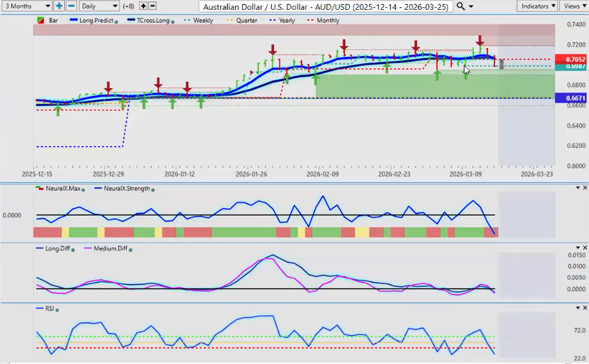Click the Bar chart type legend icon
Viewport: 589px width, 364px height.
41,20
